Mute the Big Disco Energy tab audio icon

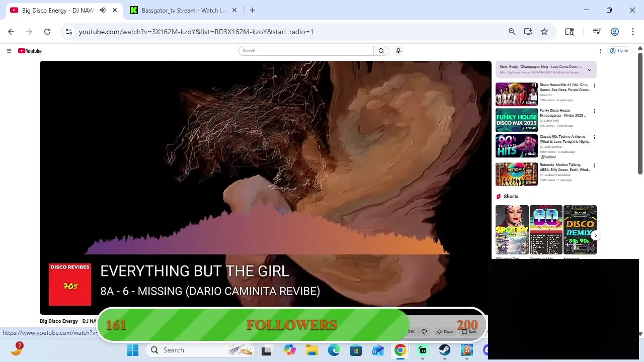click(x=103, y=10)
